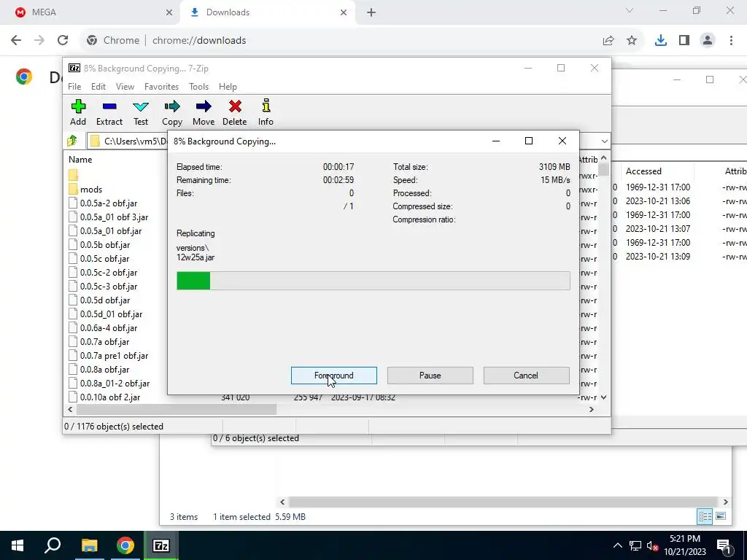Open taskbar search
Screen dimensions: 747x560
[53, 545]
